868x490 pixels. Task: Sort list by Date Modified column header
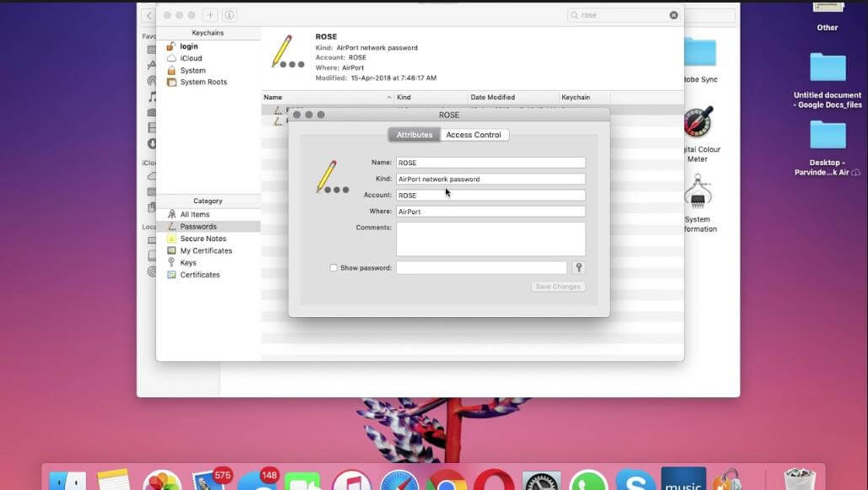pyautogui.click(x=513, y=97)
